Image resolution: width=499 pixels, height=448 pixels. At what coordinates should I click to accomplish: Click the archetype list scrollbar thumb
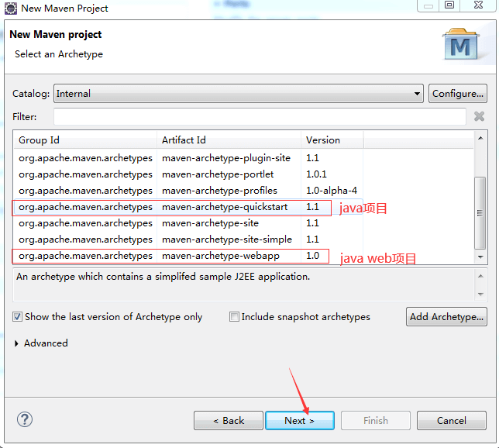[x=480, y=212]
